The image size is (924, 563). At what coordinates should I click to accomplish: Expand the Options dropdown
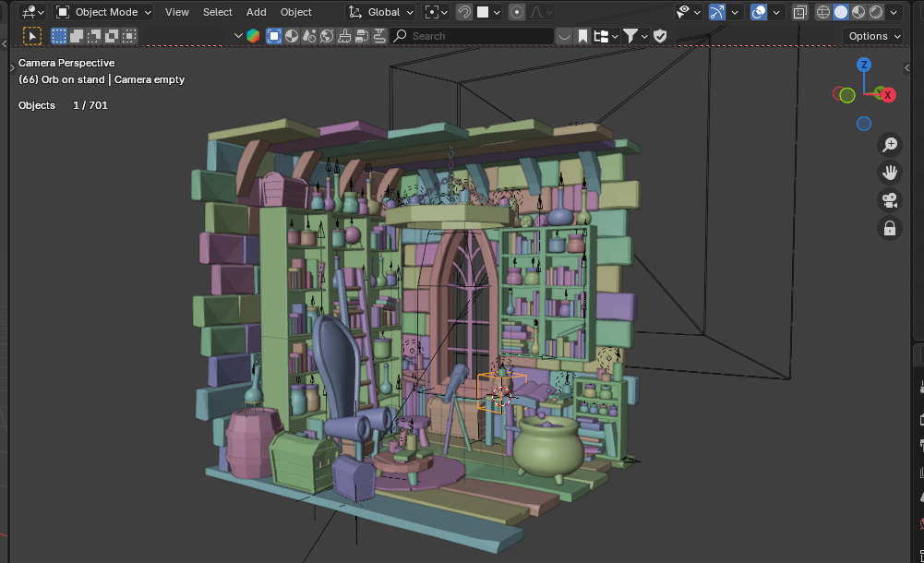point(873,36)
